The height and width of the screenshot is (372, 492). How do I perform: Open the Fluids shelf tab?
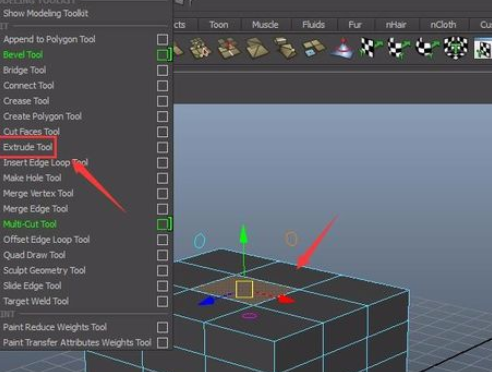pyautogui.click(x=313, y=25)
